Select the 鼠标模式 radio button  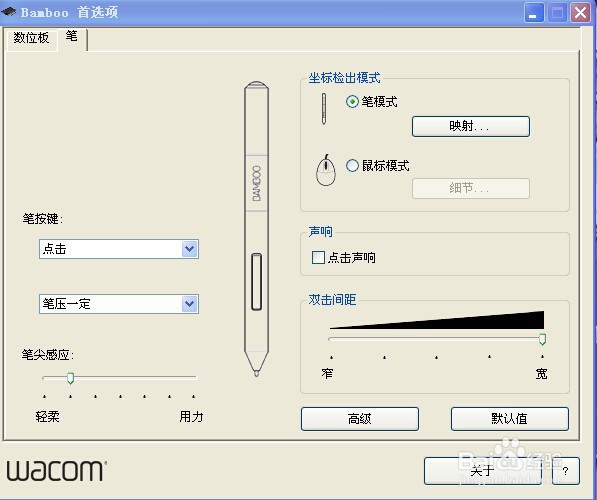(x=352, y=165)
